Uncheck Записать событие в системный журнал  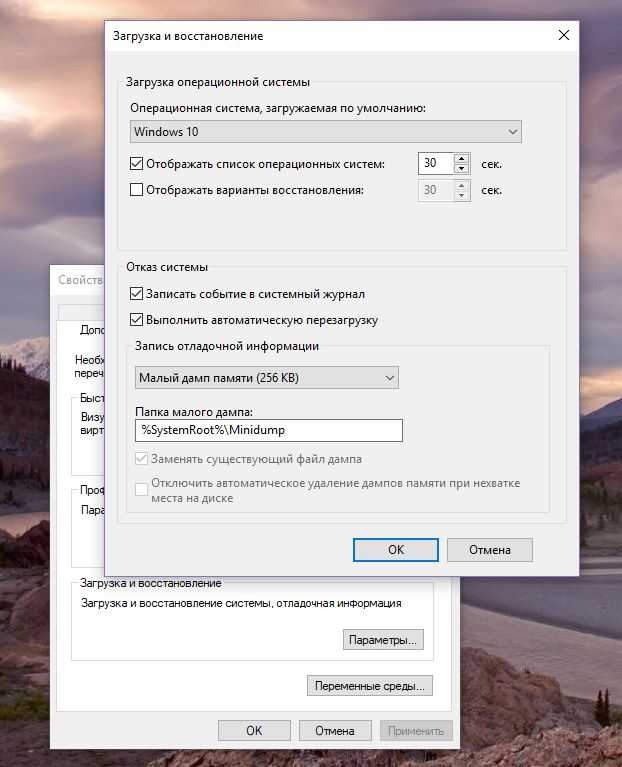138,294
